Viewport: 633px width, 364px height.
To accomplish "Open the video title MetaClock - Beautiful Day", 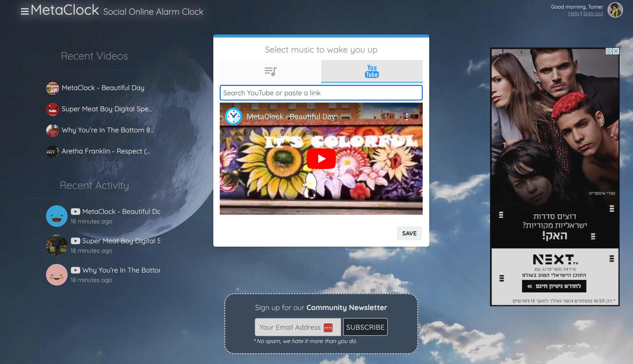I will [x=291, y=117].
